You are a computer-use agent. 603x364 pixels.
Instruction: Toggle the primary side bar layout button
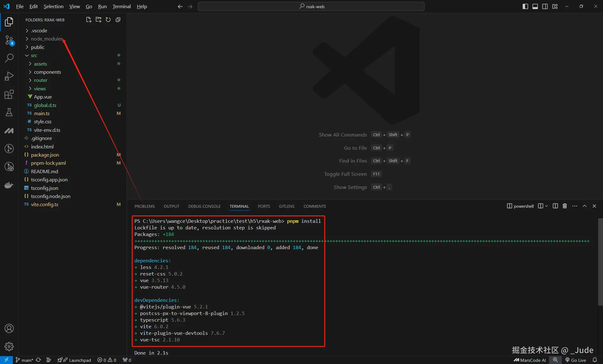[x=525, y=6]
